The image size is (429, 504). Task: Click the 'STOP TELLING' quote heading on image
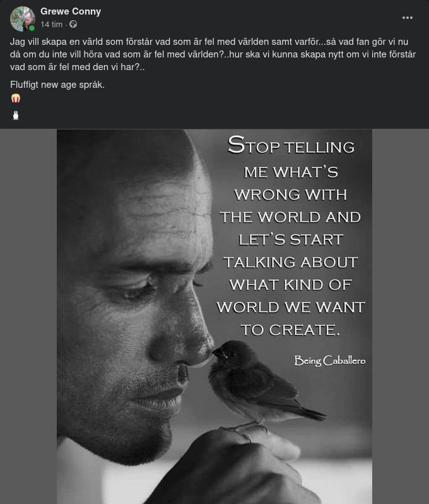(x=291, y=145)
